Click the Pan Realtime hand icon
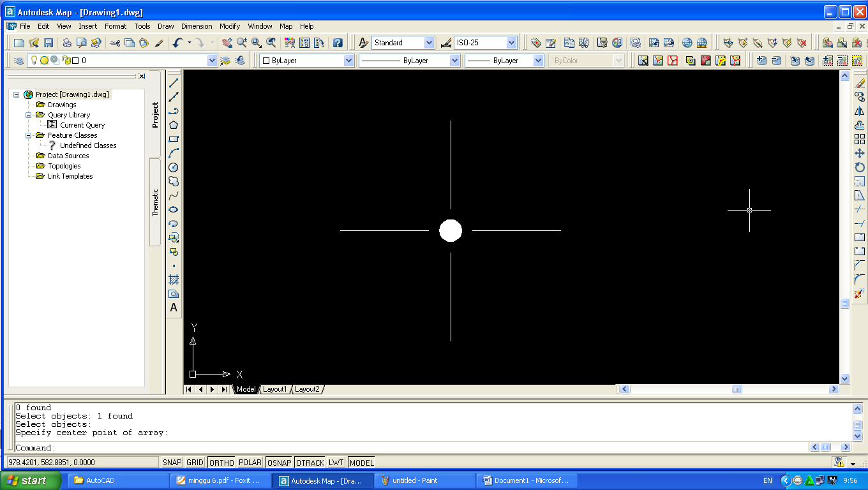This screenshot has height=490, width=868. tap(227, 43)
